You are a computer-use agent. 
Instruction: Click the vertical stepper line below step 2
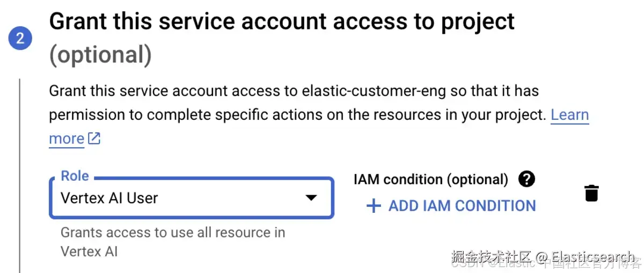[x=20, y=172]
